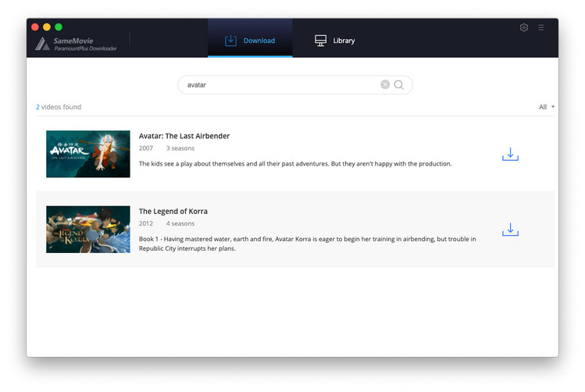Click the 3 seasons text

coord(180,148)
